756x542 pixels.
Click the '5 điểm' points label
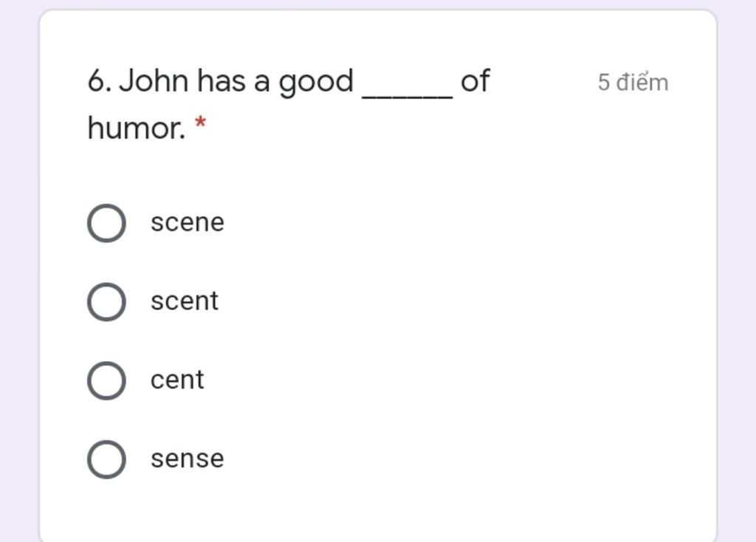pyautogui.click(x=633, y=83)
